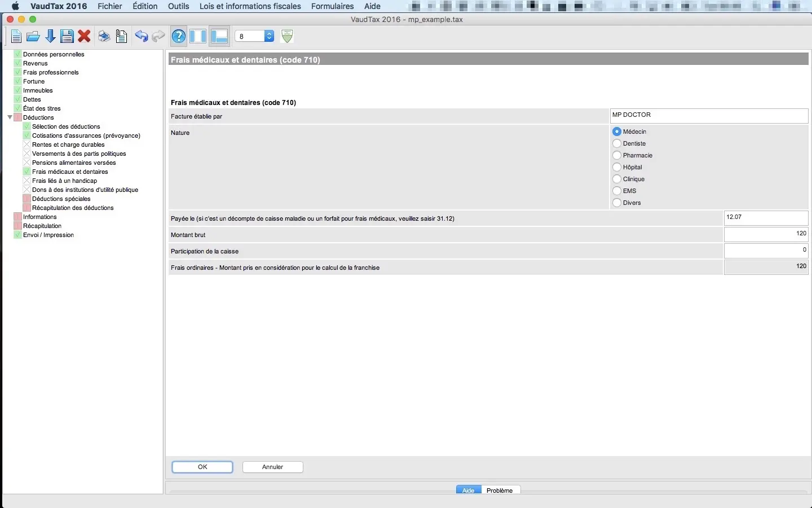
Task: Open the Aide menu in menu bar
Action: pos(372,6)
